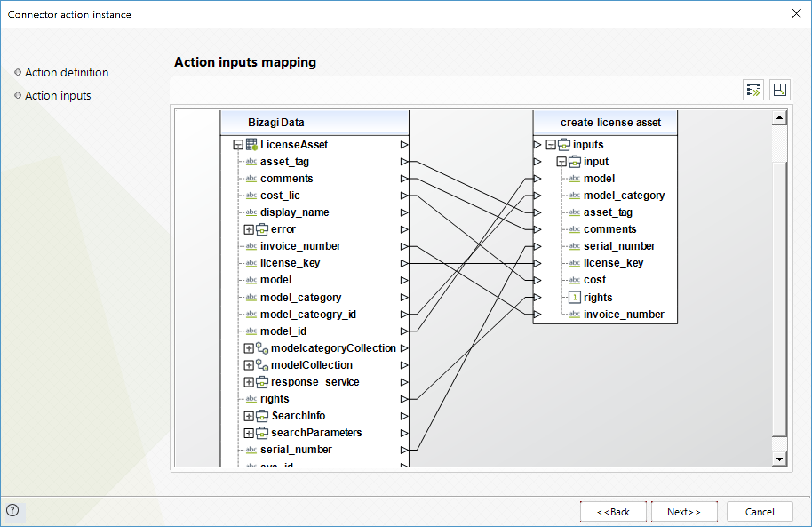Go to the Action definition step

click(x=67, y=72)
